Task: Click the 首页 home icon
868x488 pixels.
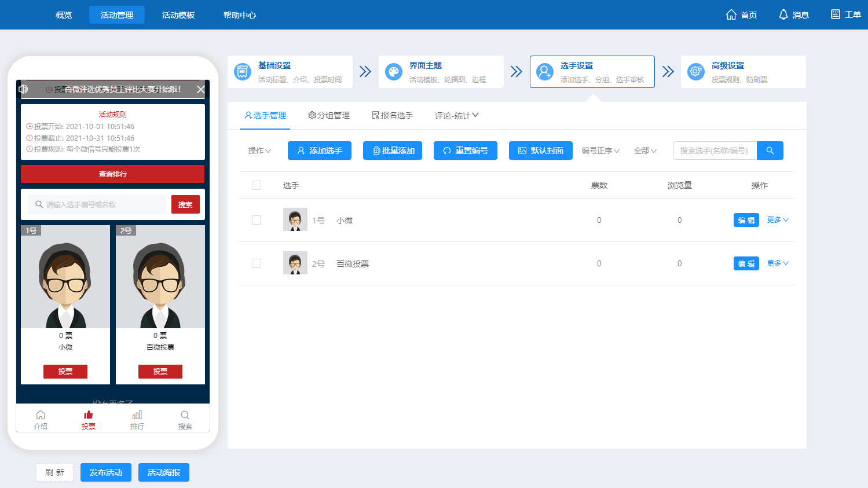Action: tap(731, 14)
